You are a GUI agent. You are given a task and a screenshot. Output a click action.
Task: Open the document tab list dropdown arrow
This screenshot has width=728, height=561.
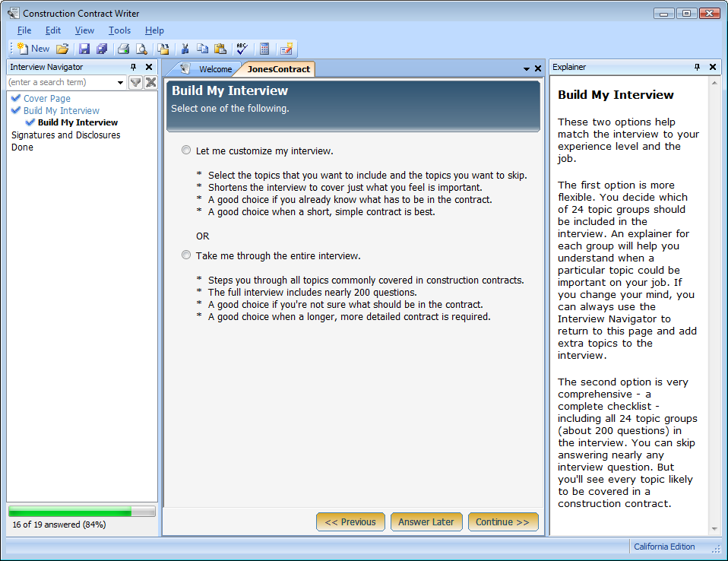527,68
